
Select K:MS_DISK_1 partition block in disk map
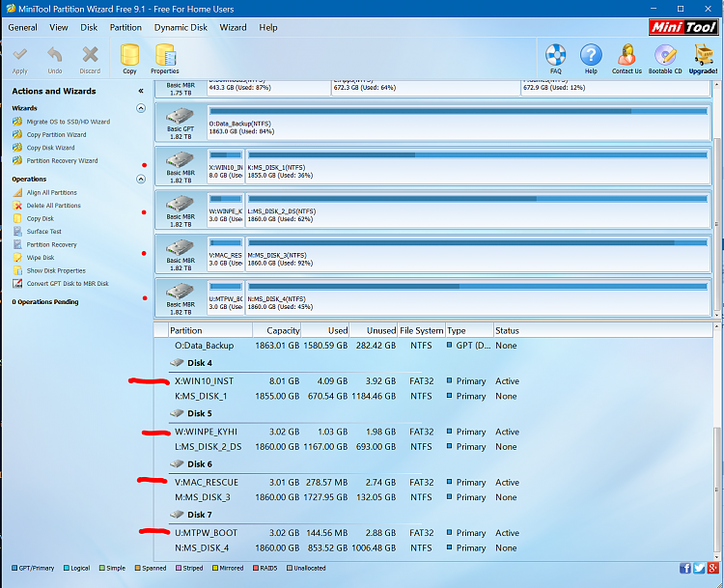click(478, 166)
